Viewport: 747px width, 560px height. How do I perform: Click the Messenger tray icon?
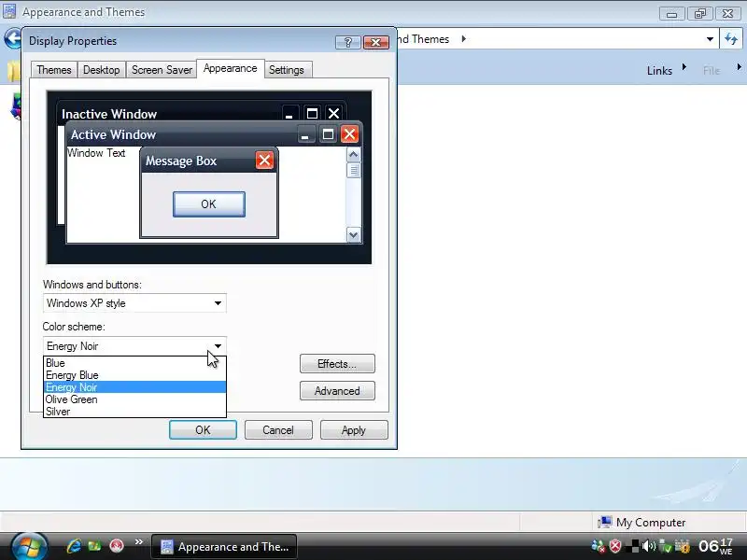(598, 546)
